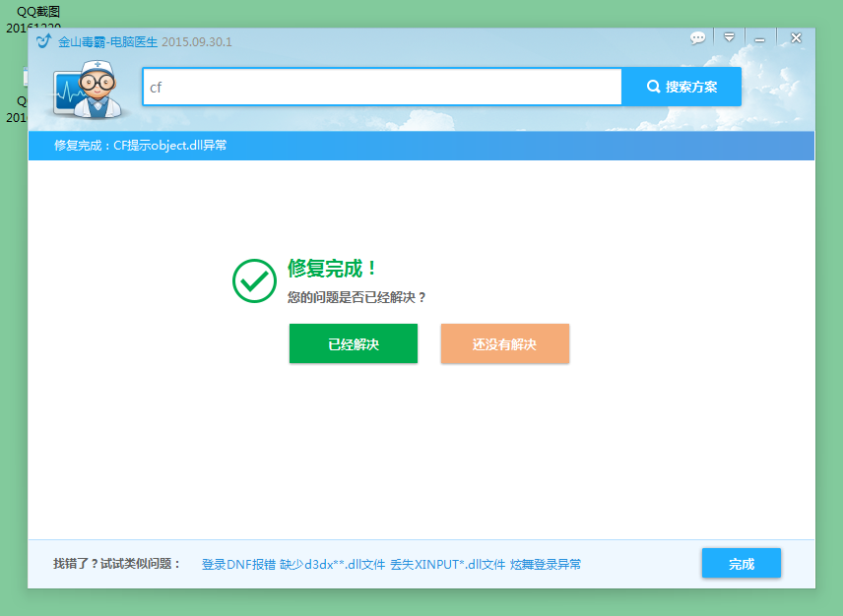Click the feedback speech bubble icon

tap(697, 38)
